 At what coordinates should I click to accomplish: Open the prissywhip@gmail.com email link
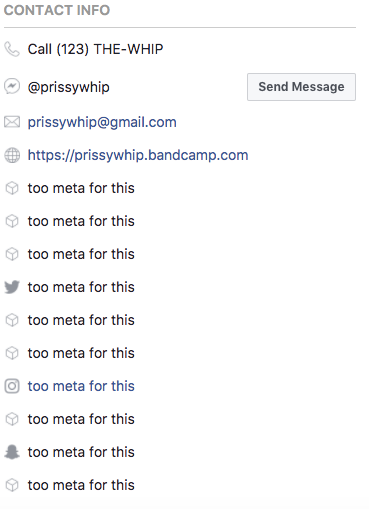point(102,122)
